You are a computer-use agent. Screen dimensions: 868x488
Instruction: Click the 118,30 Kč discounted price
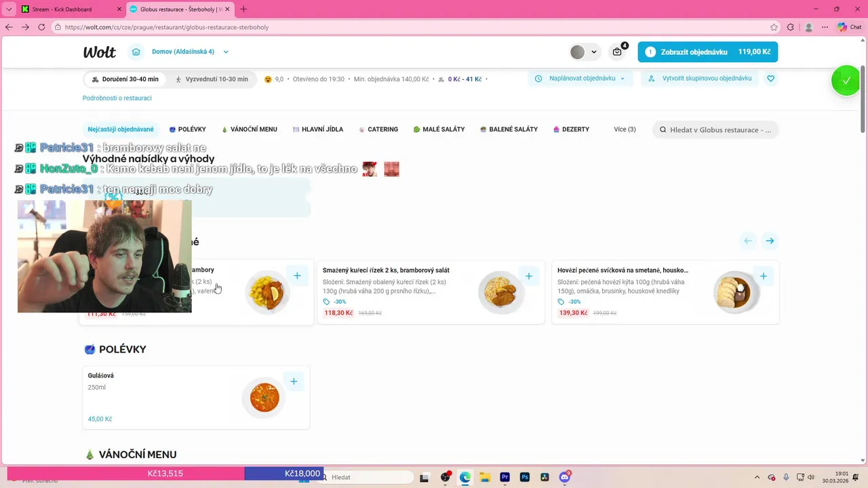point(338,313)
